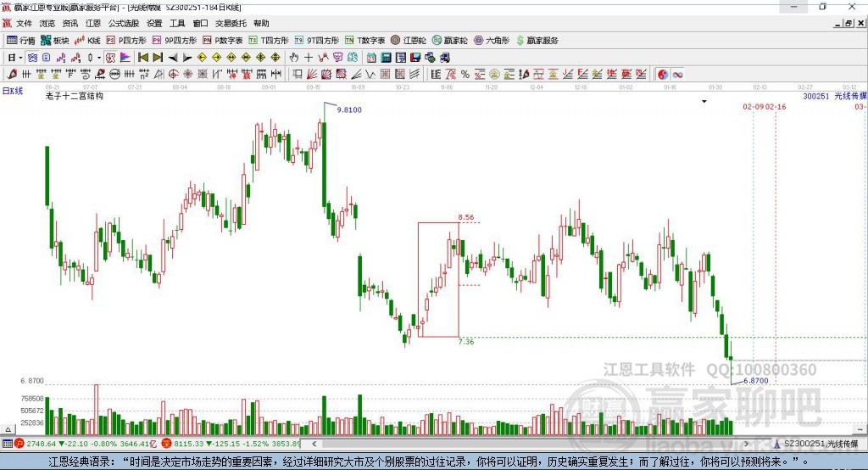This screenshot has height=470, width=868.
Task: Click the 02-09 date marker label
Action: click(x=754, y=106)
